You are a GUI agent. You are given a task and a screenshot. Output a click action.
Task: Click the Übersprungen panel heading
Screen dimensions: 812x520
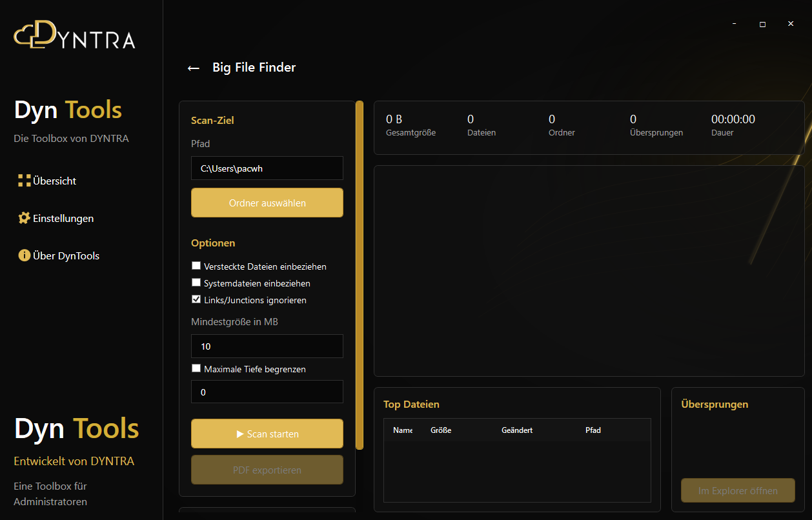click(x=715, y=405)
